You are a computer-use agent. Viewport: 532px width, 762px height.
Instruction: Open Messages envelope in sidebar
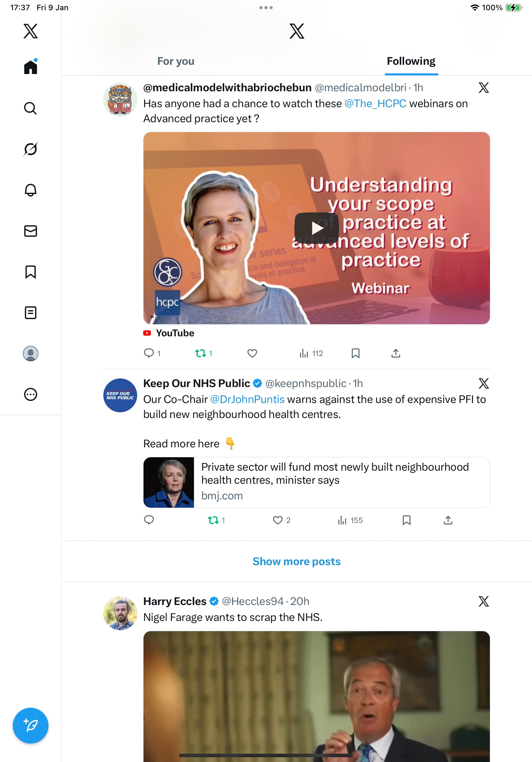click(31, 231)
